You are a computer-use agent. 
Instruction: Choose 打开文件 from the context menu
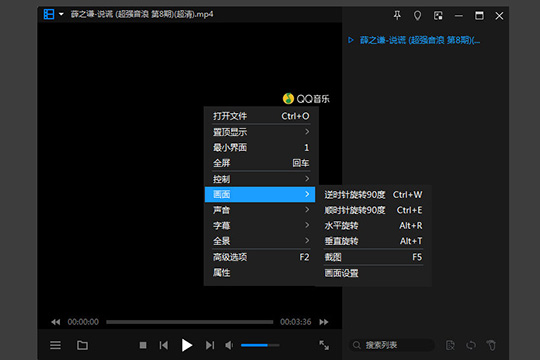260,116
